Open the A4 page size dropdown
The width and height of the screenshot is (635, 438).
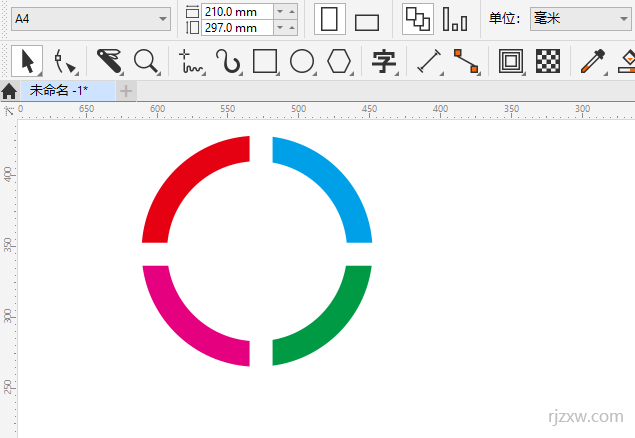[91, 19]
